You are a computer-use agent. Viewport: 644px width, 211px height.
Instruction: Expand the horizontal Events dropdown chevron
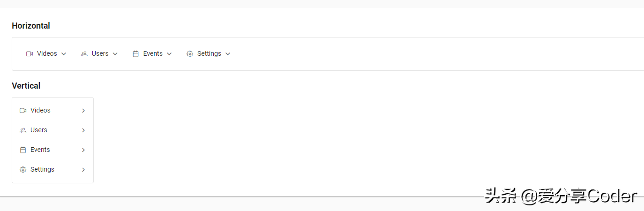[x=169, y=54]
